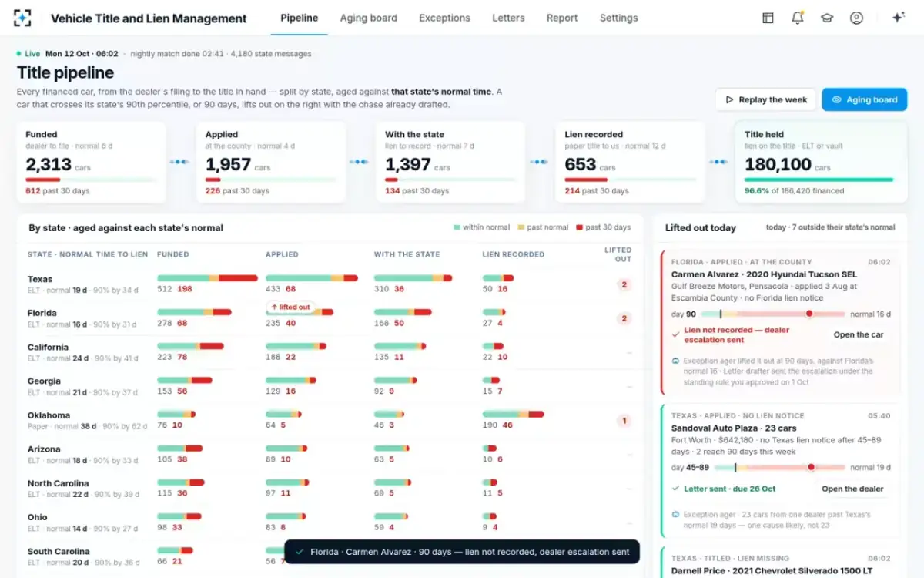Click the lifted out tooltip on Florida's Applied bar
Viewport: 924px width, 578px height.
click(x=291, y=307)
